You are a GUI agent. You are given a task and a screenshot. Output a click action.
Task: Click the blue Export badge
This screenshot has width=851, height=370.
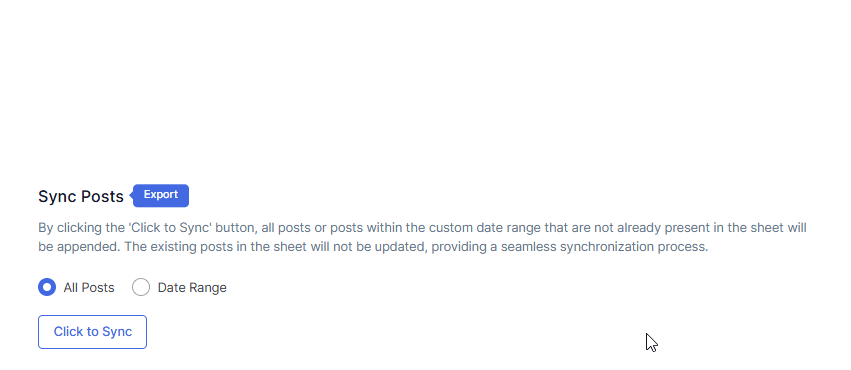pos(160,195)
